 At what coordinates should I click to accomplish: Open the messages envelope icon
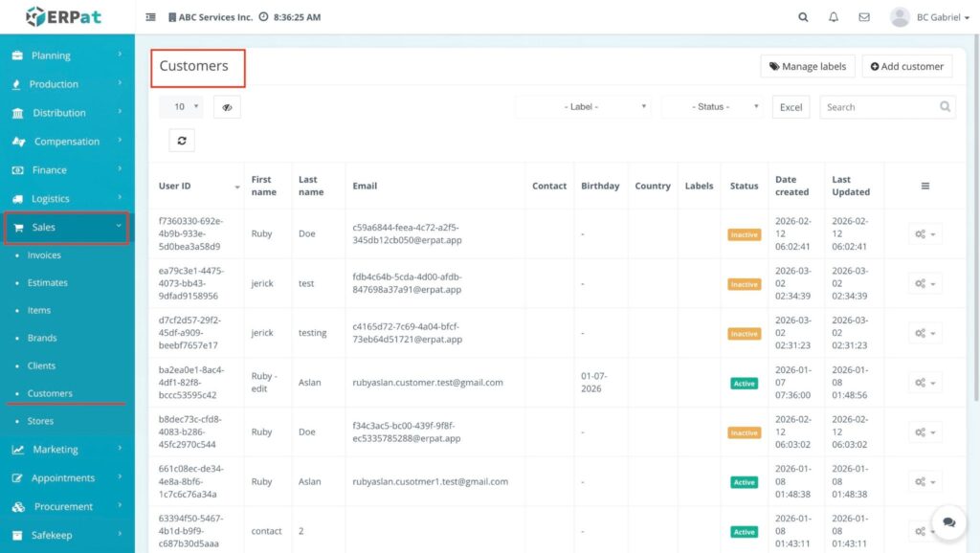point(864,17)
